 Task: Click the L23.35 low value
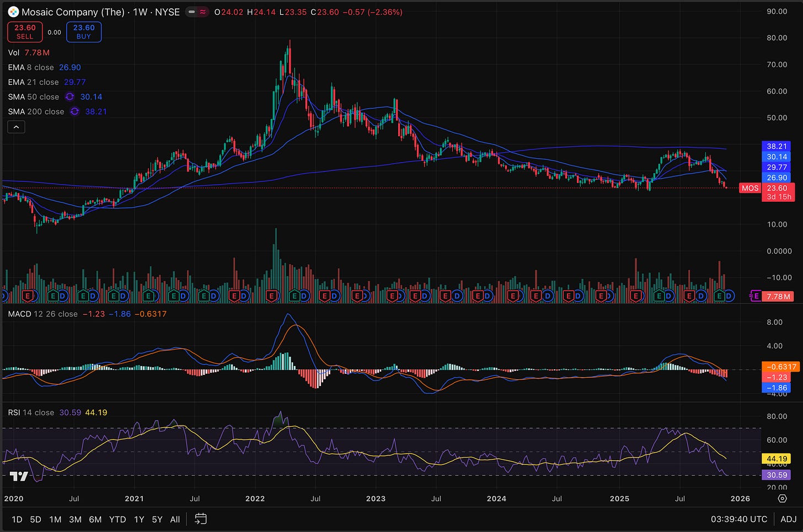[x=294, y=12]
